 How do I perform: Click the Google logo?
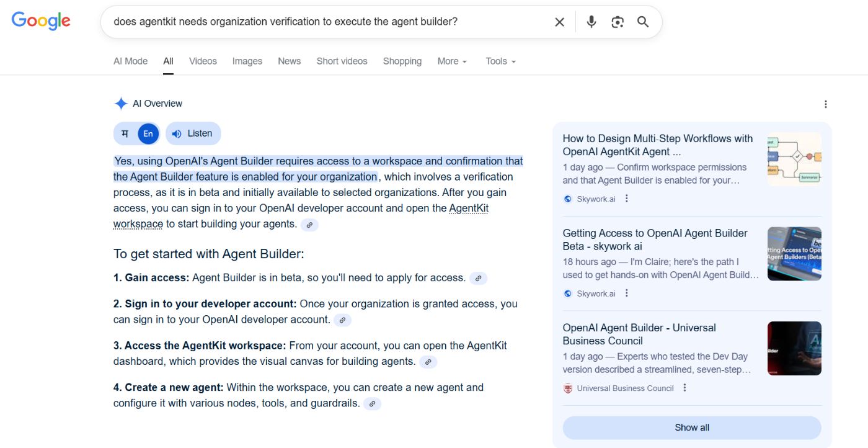point(41,21)
